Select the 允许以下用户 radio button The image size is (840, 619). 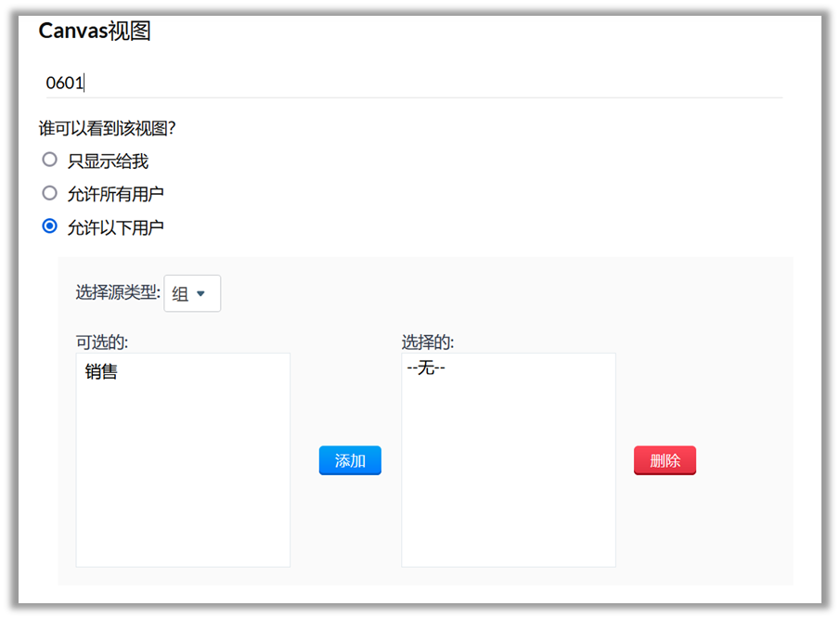[x=50, y=226]
